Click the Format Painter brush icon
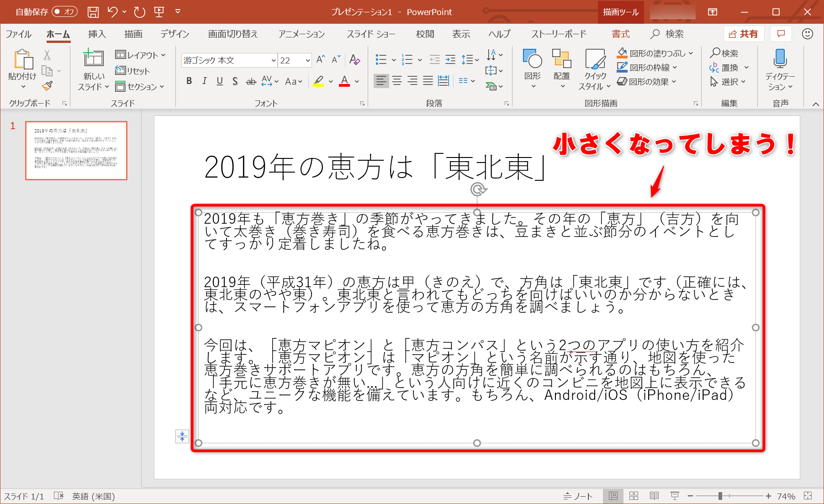Image resolution: width=824 pixels, height=504 pixels. tap(47, 85)
